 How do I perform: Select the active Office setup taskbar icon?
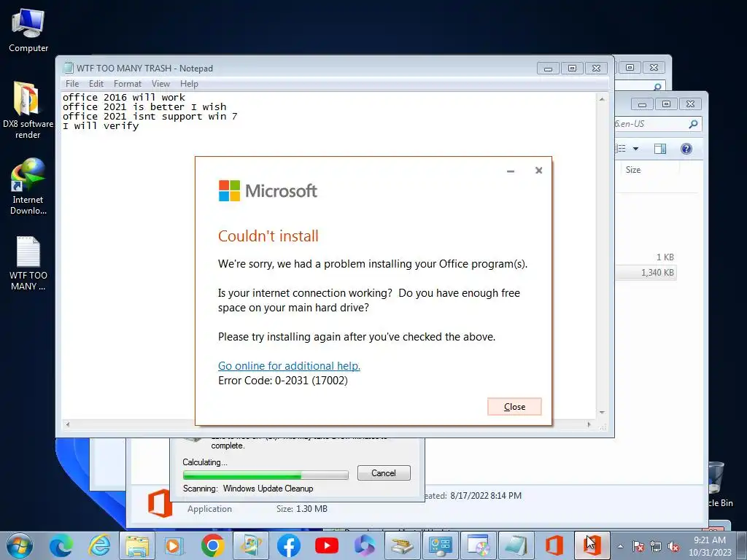(x=592, y=545)
